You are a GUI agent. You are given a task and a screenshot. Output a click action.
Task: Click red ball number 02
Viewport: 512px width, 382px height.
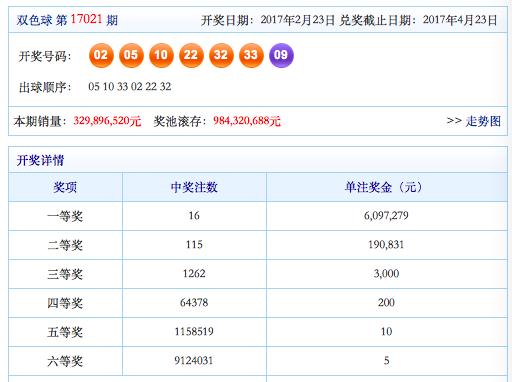click(101, 55)
